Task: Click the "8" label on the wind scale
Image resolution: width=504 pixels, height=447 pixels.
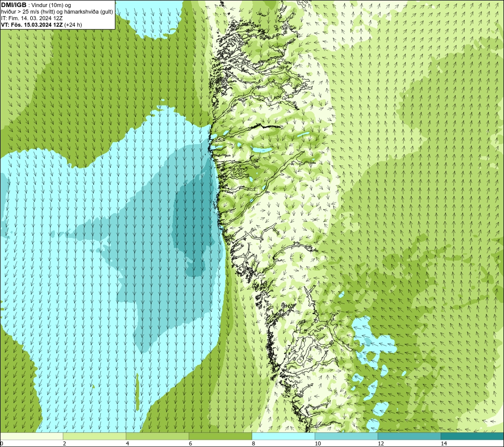Action: tap(254, 443)
